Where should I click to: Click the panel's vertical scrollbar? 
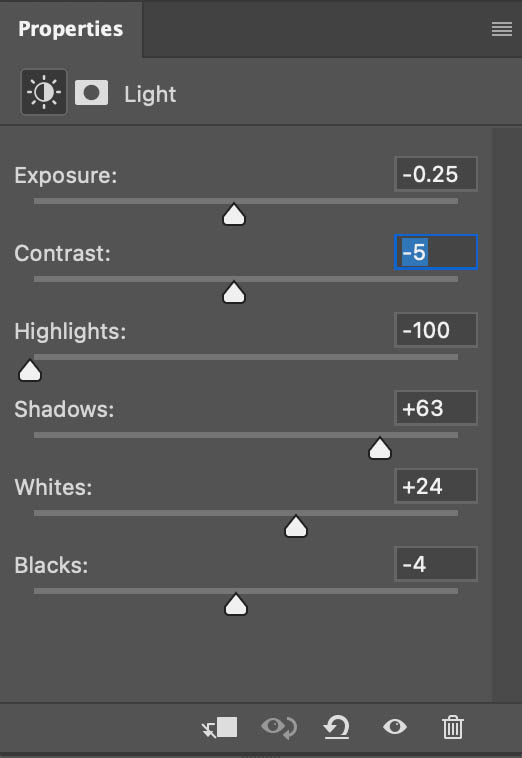pyautogui.click(x=507, y=415)
